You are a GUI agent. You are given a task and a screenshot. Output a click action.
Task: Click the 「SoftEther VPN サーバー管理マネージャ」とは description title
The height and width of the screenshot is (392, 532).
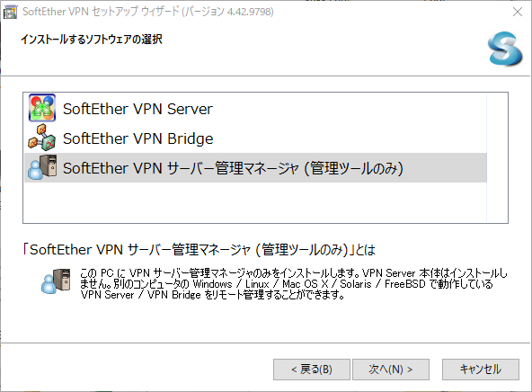pos(199,250)
